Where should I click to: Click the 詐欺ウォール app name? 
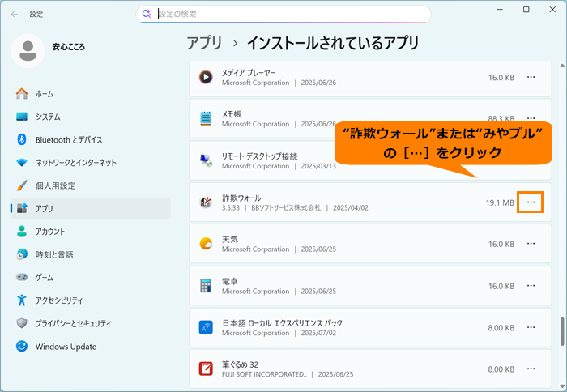click(241, 198)
